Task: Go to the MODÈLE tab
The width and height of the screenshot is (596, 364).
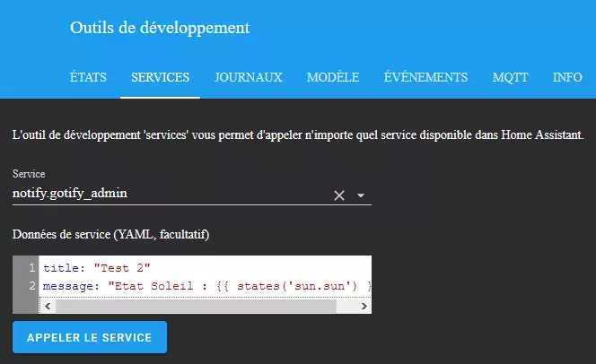Action: pyautogui.click(x=333, y=77)
